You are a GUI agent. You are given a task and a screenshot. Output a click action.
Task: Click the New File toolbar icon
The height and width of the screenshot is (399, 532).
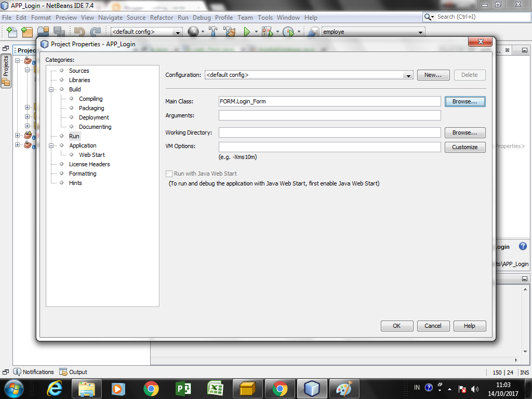click(x=12, y=32)
